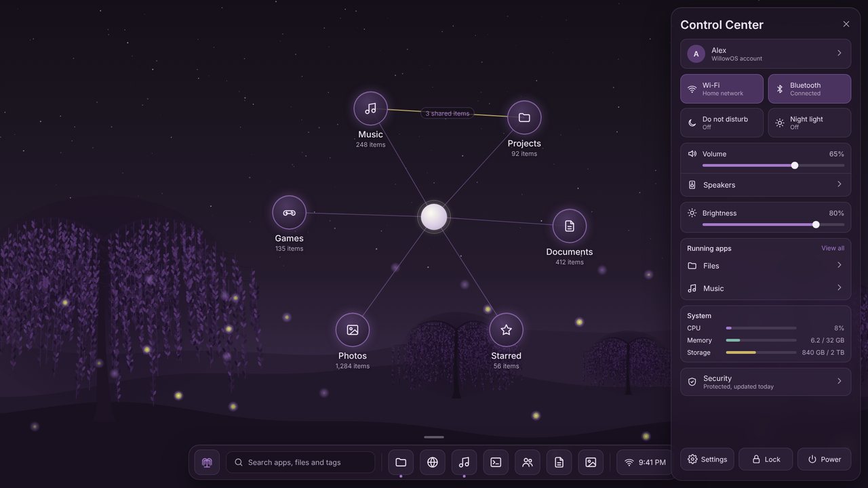Click the "3 shared items" link label
868x488 pixels.
coord(448,113)
